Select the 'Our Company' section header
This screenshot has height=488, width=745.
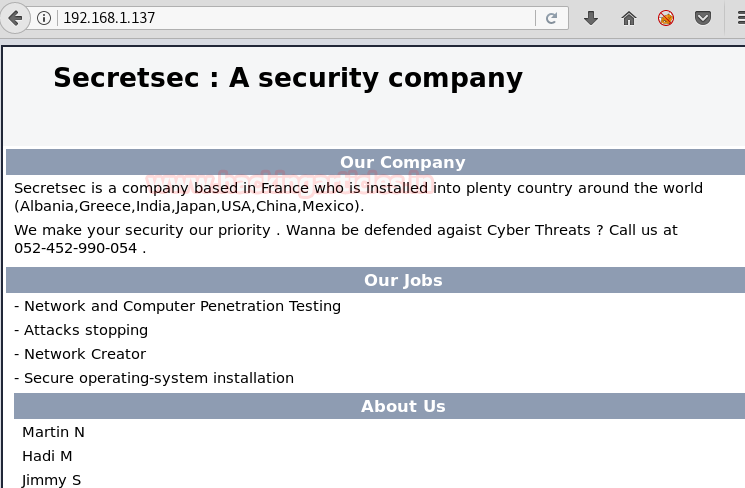click(x=402, y=162)
